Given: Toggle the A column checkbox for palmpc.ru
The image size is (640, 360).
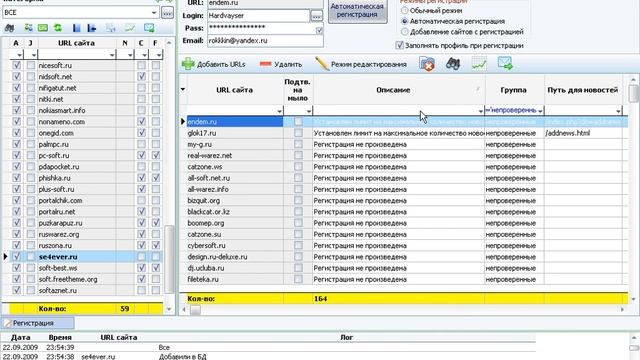Looking at the screenshot, I should pos(16,144).
